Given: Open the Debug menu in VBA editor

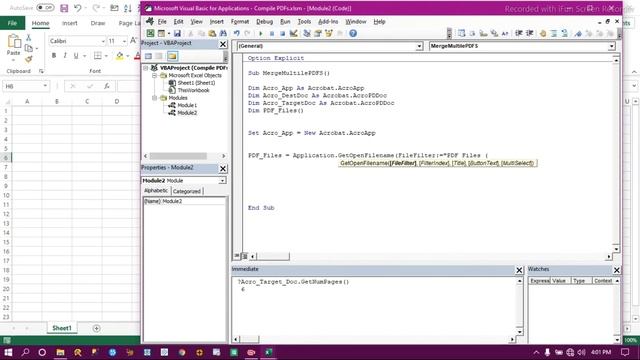Looking at the screenshot, I should pyautogui.click(x=264, y=22).
